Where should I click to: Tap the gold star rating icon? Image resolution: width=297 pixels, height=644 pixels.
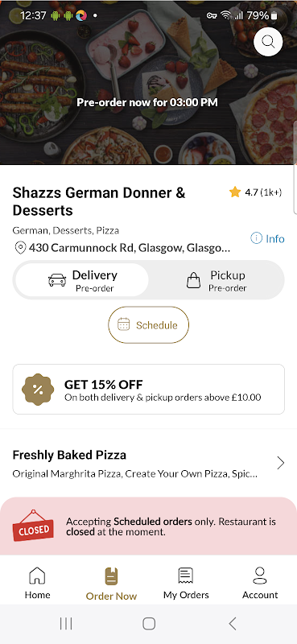(235, 192)
